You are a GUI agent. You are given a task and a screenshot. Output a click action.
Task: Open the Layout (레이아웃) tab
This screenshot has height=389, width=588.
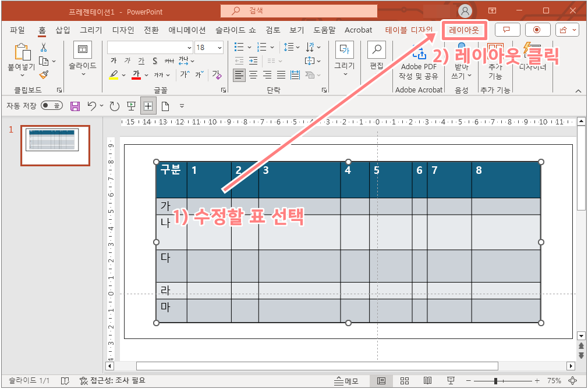464,30
